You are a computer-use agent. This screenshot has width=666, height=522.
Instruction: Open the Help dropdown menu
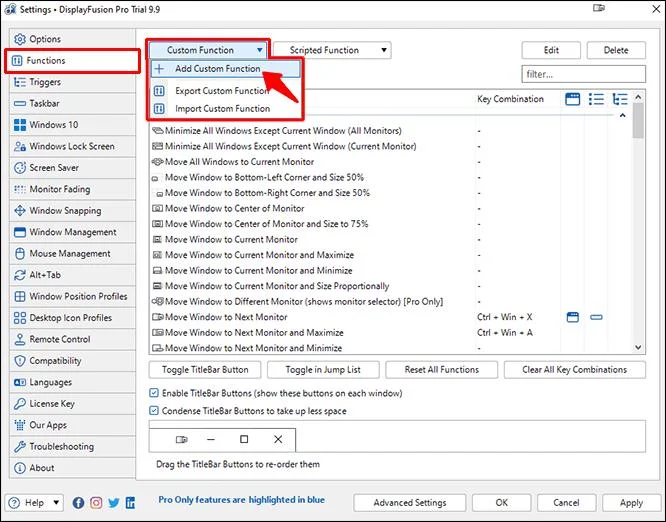(34, 503)
